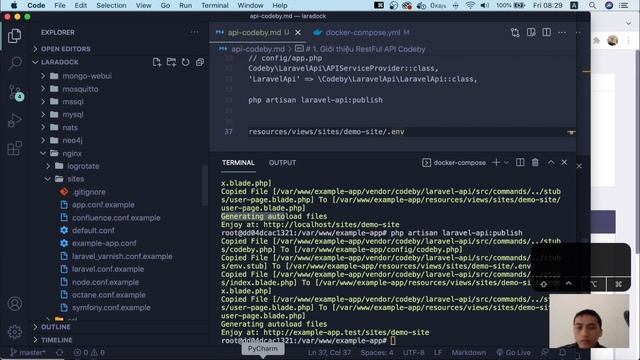640x360 pixels.
Task: Open the Selection menu
Action: point(111,5)
